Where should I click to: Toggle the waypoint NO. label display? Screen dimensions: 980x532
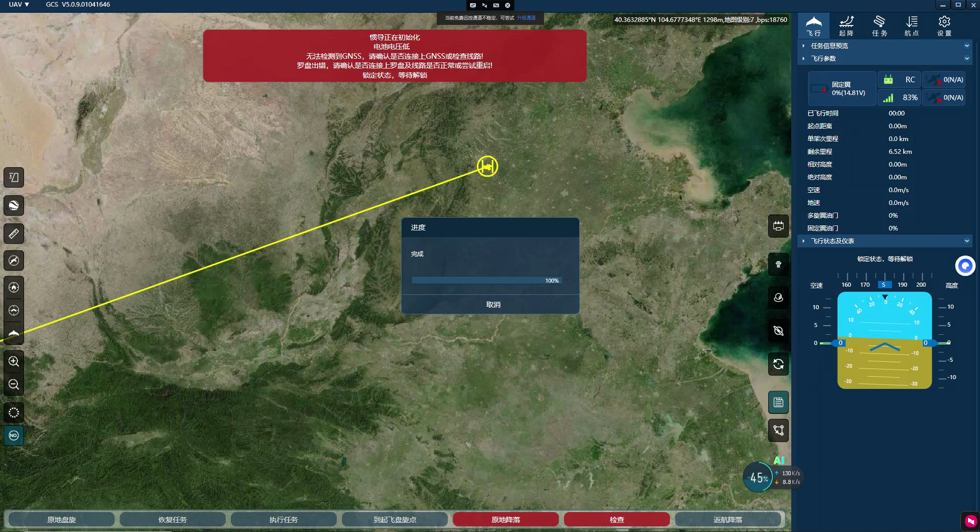point(14,435)
